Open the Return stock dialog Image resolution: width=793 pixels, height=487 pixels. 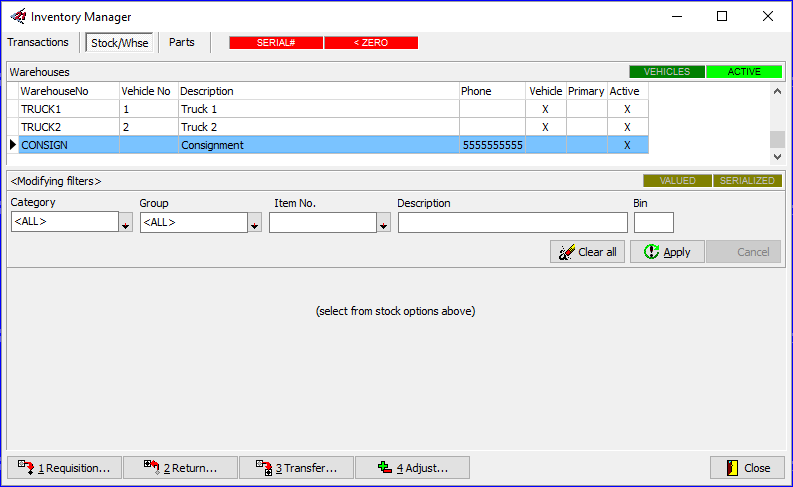[x=180, y=468]
